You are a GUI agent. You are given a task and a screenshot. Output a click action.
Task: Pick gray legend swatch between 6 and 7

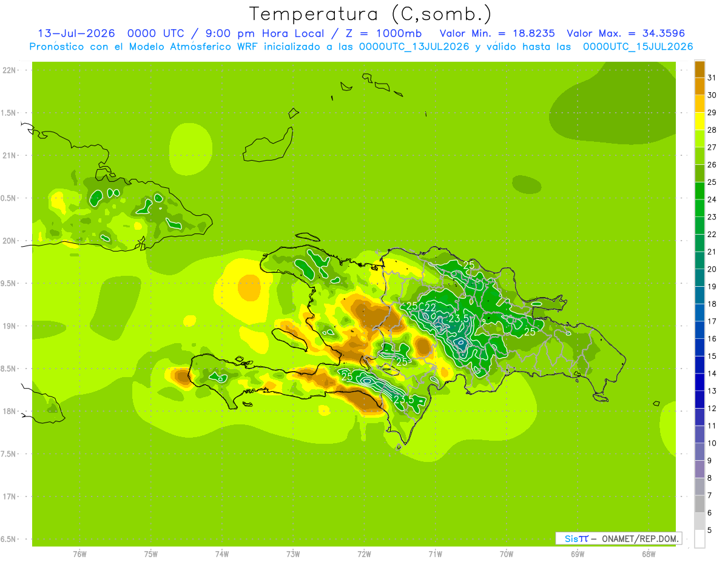point(699,504)
